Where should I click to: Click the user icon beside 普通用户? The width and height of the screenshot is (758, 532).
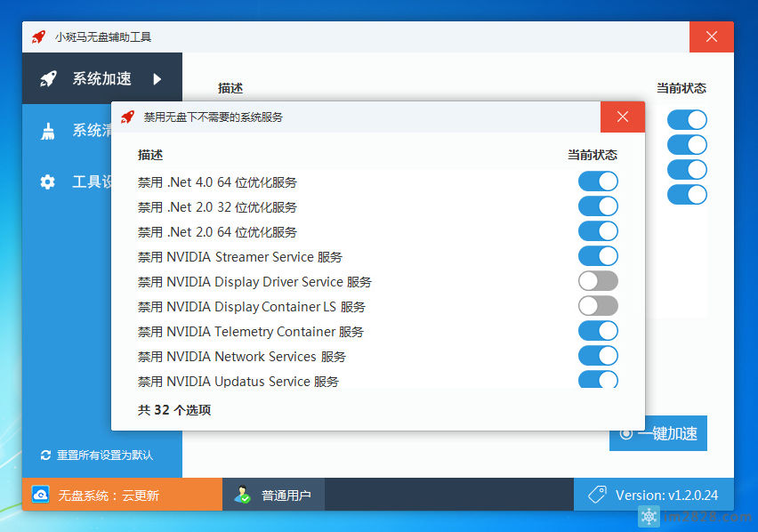[x=242, y=494]
